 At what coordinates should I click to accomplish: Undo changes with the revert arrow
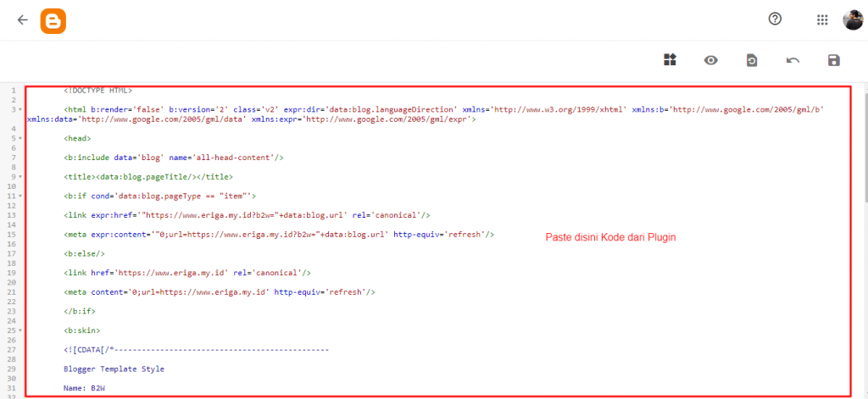793,60
